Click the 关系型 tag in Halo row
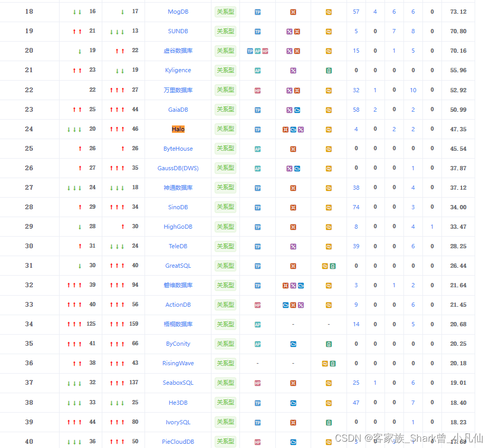Image resolution: width=491 pixels, height=448 pixels. [226, 129]
